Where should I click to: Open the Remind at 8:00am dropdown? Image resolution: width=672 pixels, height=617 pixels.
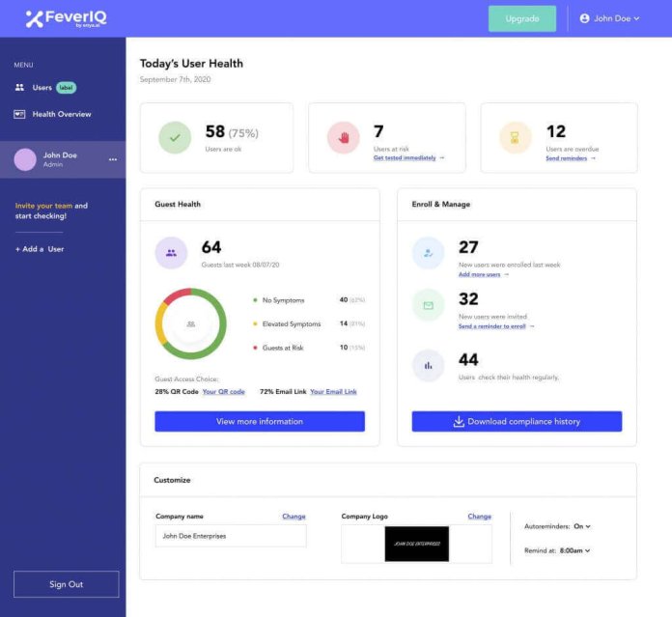[574, 550]
